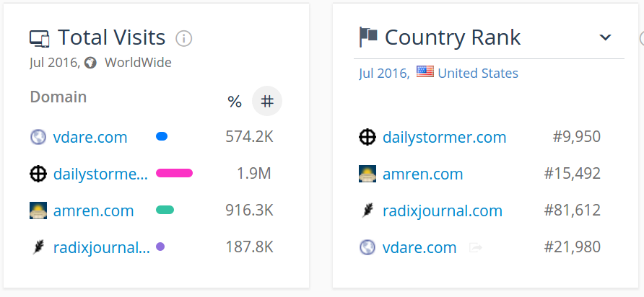Open radixjournal.com link in Country Rank
Screen dimensions: 644x297
tap(442, 210)
